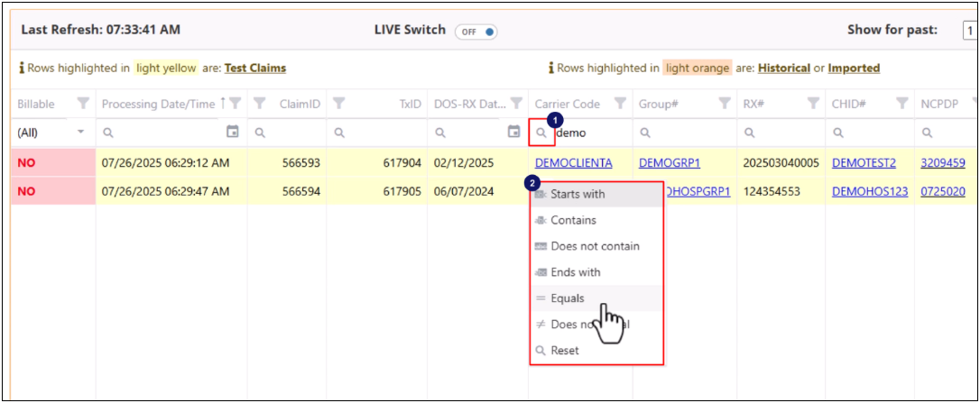
Task: Open calendar picker in DOS-RX Date filter
Action: pyautogui.click(x=513, y=132)
